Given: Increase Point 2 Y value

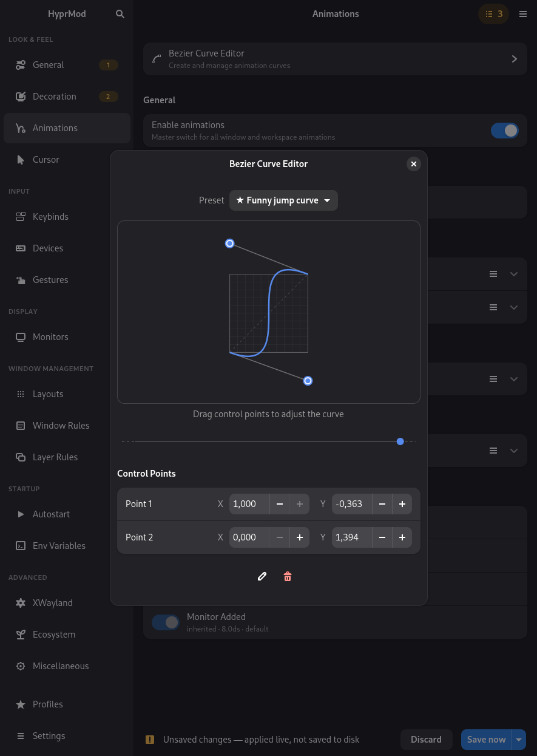Looking at the screenshot, I should (402, 537).
